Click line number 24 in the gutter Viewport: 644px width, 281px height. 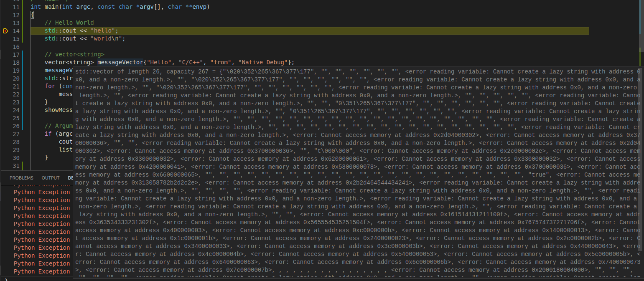[x=16, y=110]
